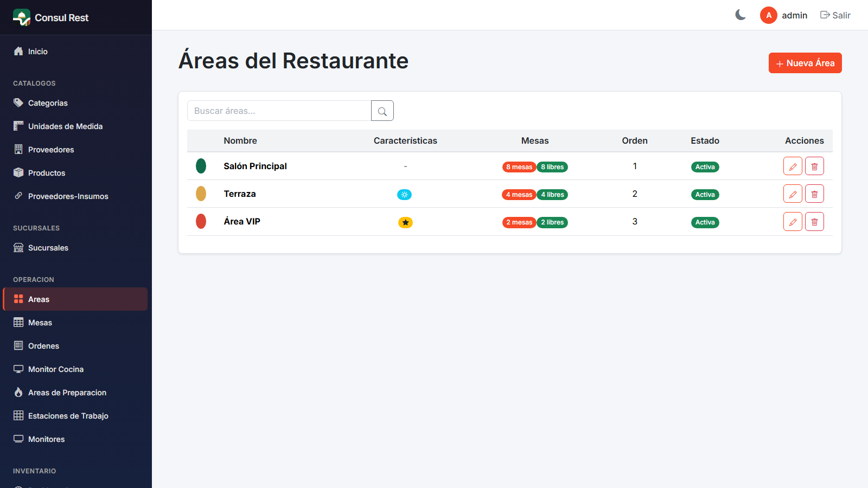868x488 pixels.
Task: Click Terraza sun feature badge
Action: 405,195
